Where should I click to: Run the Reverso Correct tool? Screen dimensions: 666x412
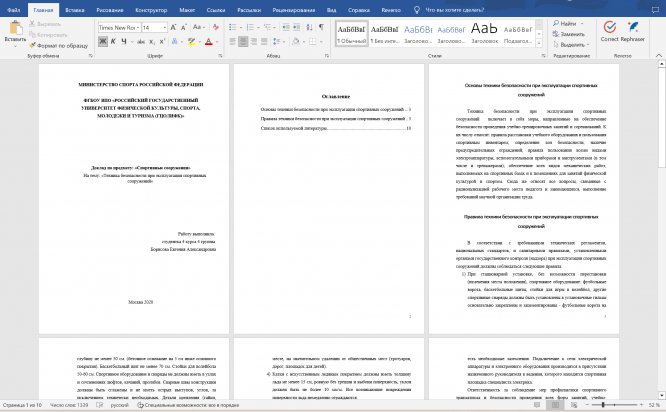click(x=610, y=31)
